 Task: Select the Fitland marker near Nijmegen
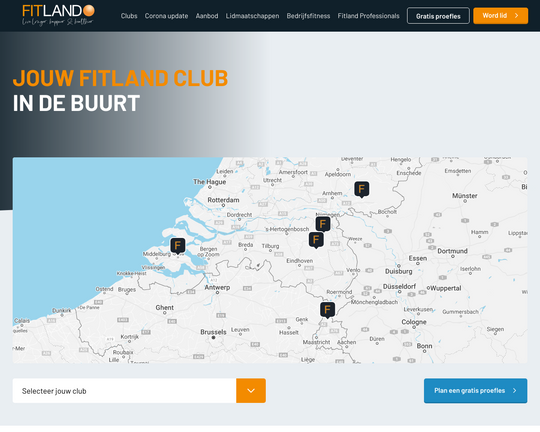tap(323, 225)
